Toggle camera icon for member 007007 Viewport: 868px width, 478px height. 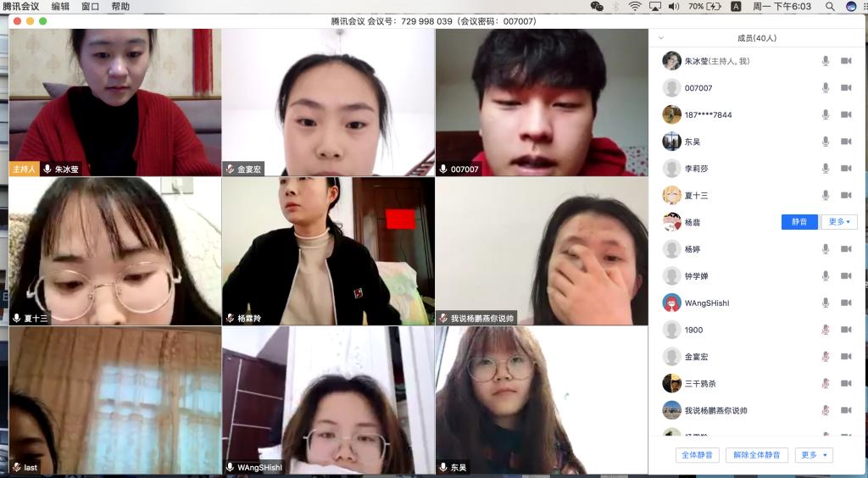(x=846, y=87)
